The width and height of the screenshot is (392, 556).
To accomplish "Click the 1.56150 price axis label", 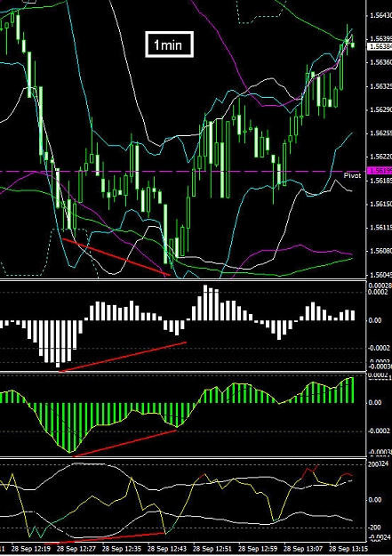I will 380,204.
